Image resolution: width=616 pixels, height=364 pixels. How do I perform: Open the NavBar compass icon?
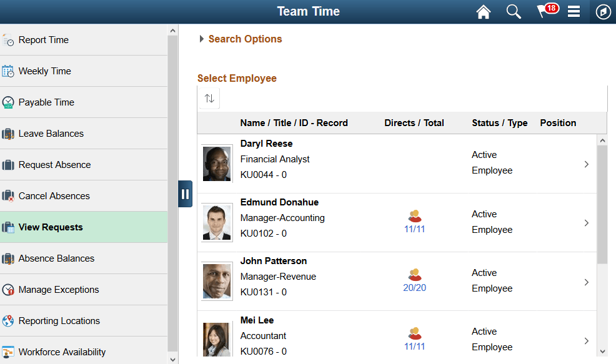(x=602, y=11)
